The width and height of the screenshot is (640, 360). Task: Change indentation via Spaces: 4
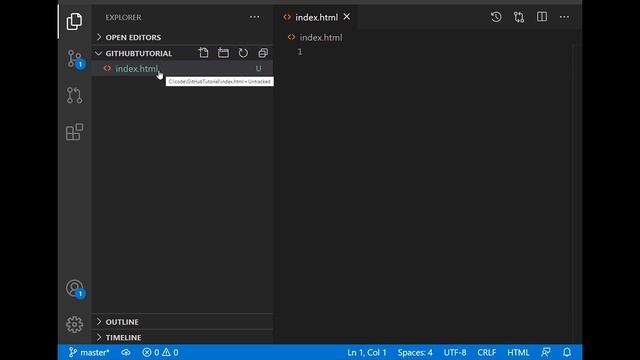tap(415, 352)
